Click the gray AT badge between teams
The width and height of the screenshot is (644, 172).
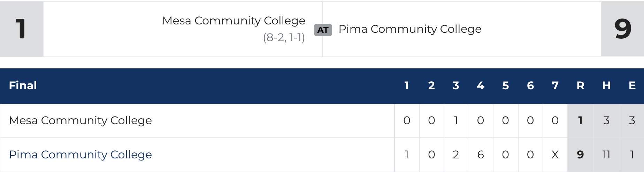323,30
